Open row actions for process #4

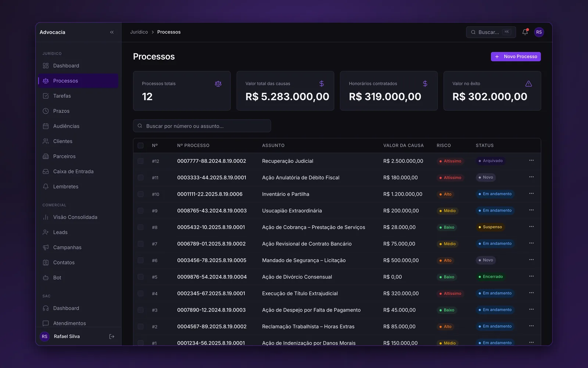531,293
